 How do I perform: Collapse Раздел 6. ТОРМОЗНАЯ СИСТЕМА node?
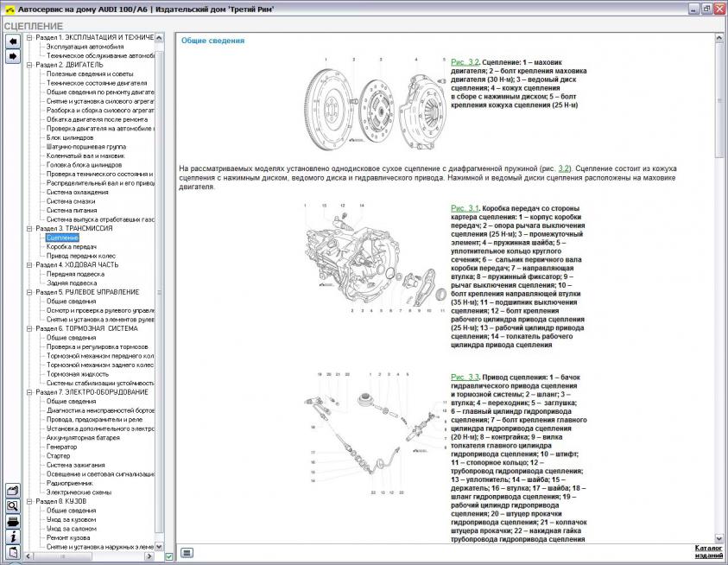(x=29, y=328)
